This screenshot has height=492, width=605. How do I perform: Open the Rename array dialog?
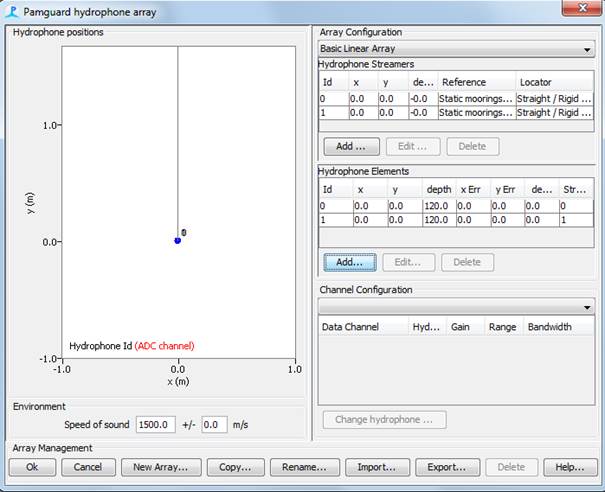pyautogui.click(x=304, y=467)
